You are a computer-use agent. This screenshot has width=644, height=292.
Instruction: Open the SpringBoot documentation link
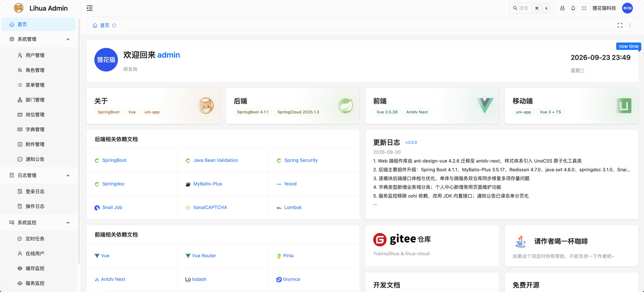[114, 160]
